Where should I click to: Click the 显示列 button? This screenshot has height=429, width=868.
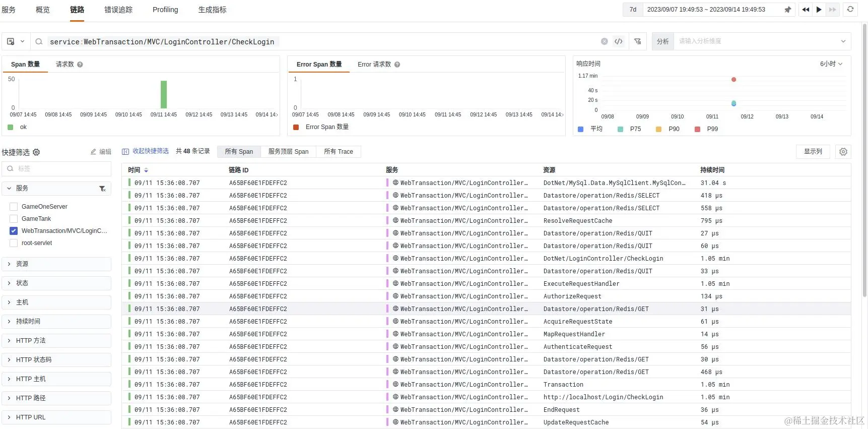(813, 152)
